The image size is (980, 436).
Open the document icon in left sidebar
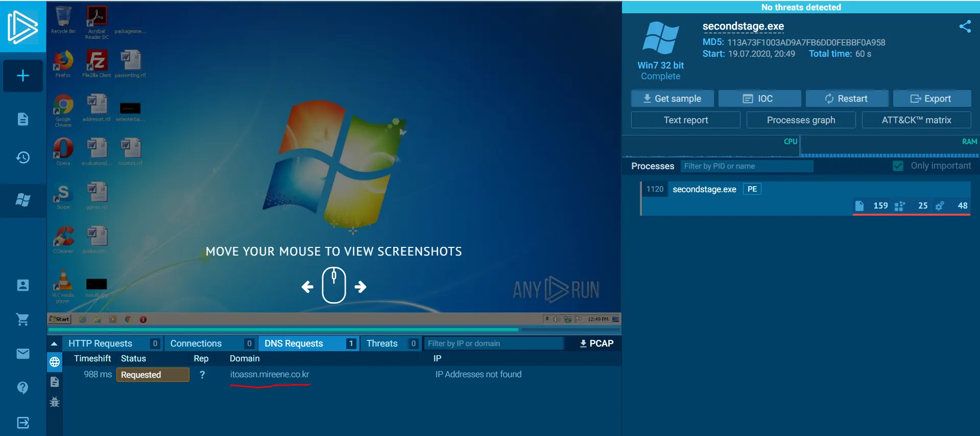23,119
